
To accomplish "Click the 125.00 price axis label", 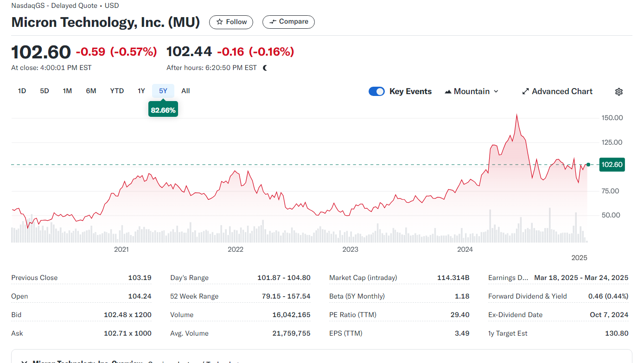I will pos(612,142).
